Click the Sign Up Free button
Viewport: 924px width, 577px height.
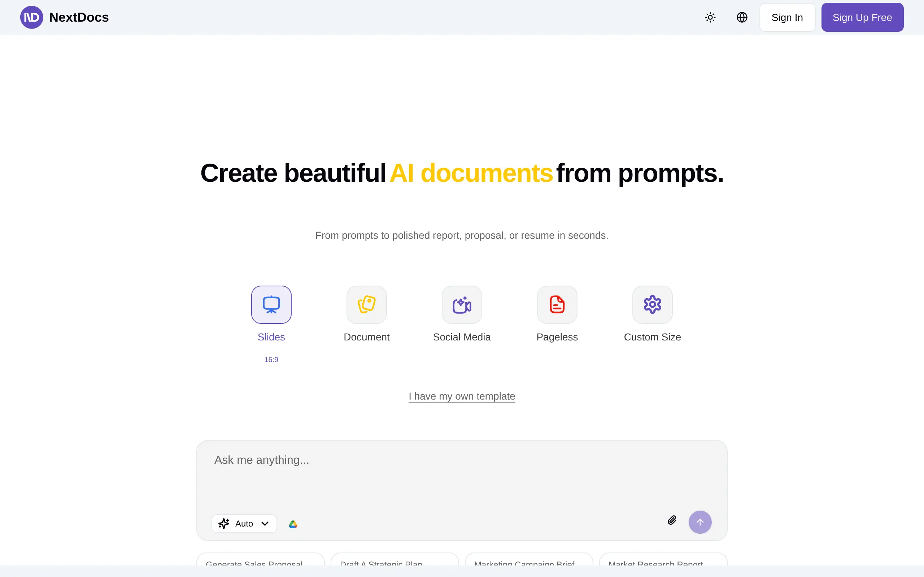point(862,17)
